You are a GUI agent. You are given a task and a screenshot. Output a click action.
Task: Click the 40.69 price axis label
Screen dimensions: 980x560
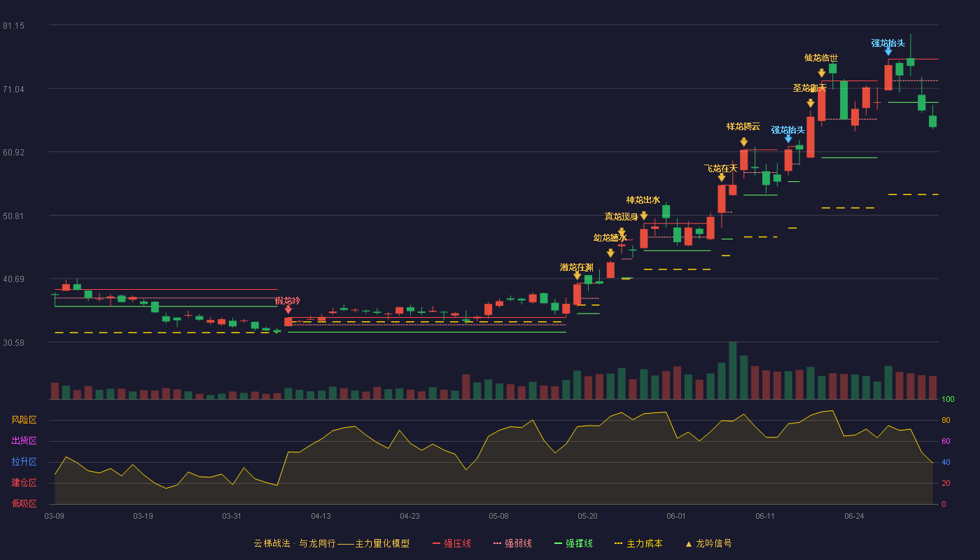point(13,279)
